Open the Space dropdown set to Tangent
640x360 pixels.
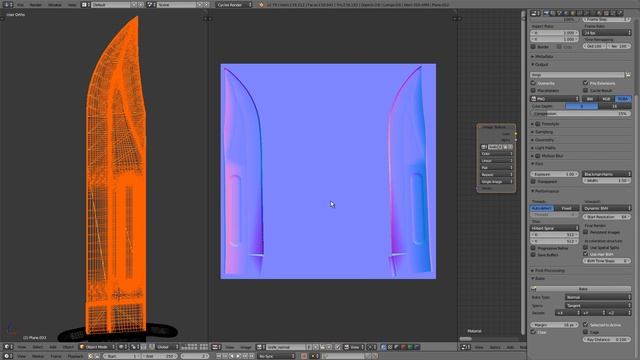tap(598, 305)
